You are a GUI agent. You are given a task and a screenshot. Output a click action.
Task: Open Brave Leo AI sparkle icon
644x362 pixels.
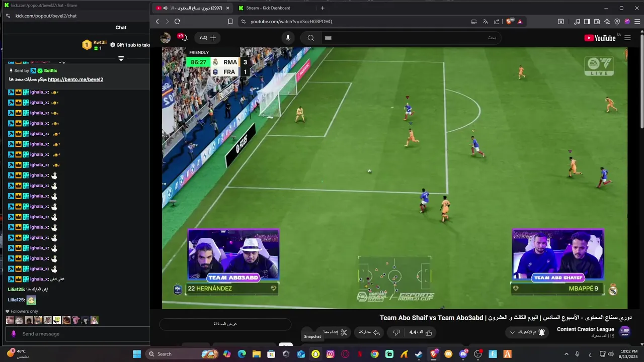(607, 22)
